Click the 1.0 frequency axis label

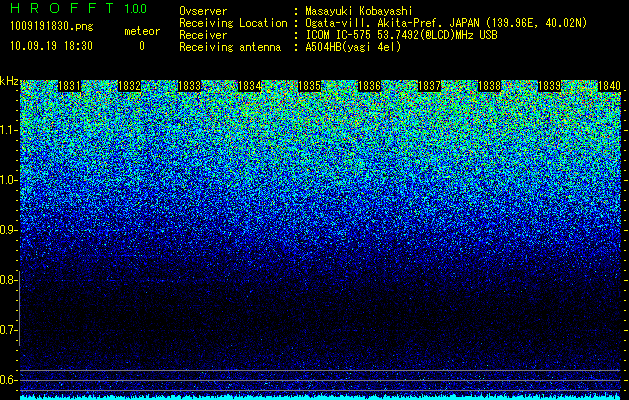[8, 180]
